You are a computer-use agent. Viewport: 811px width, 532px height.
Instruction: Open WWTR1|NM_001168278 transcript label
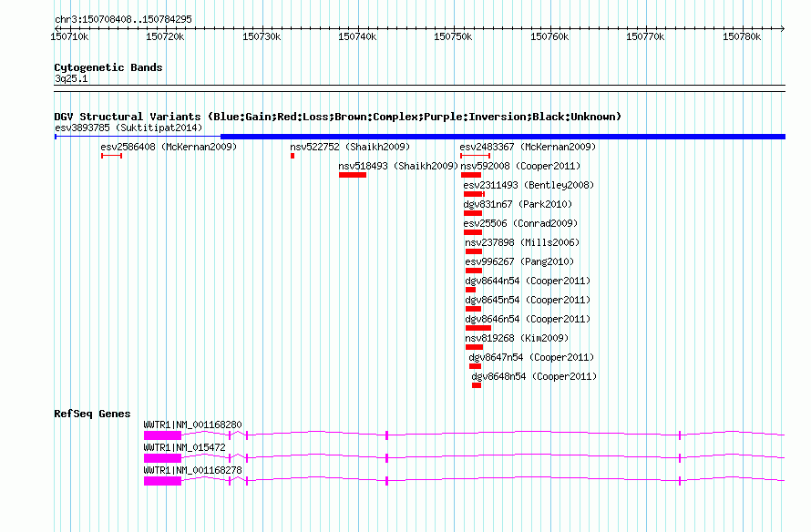pyautogui.click(x=192, y=470)
